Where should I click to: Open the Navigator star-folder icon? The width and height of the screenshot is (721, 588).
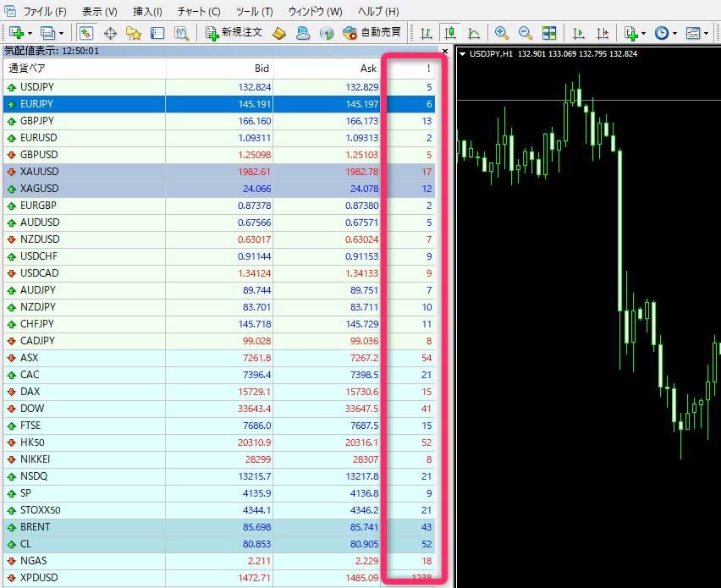134,33
